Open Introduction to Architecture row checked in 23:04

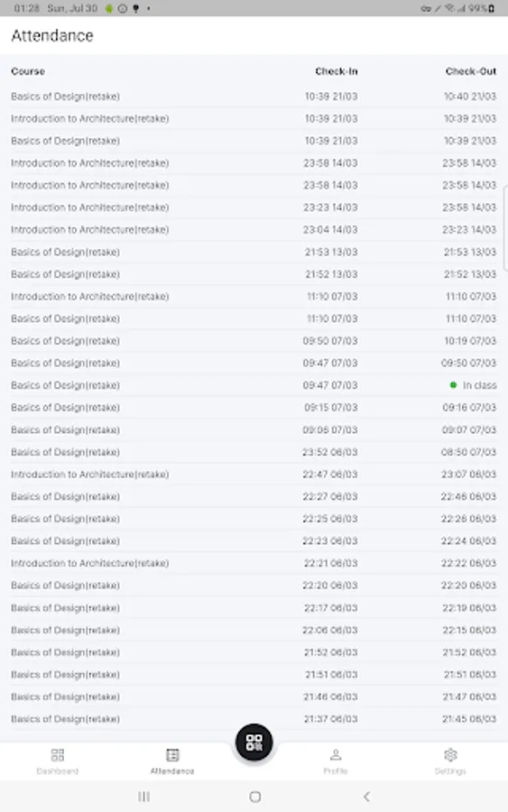(x=254, y=230)
